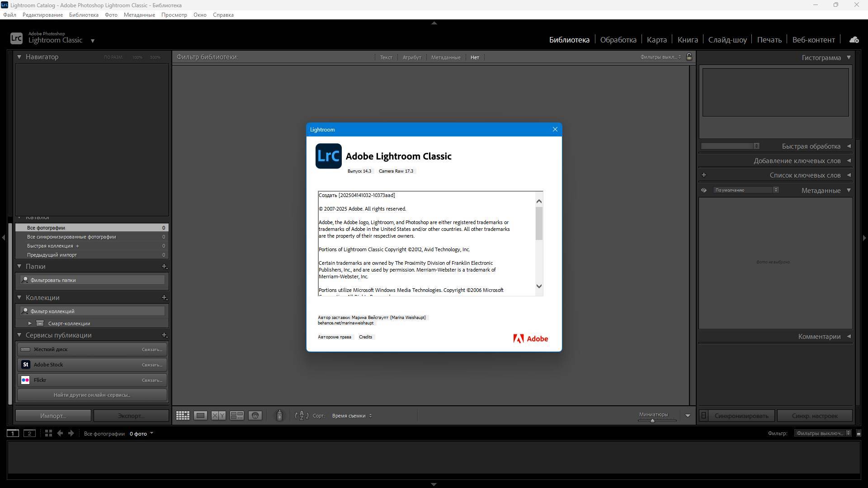Select Нет filter option
Viewport: 868px width, 488px height.
point(475,57)
